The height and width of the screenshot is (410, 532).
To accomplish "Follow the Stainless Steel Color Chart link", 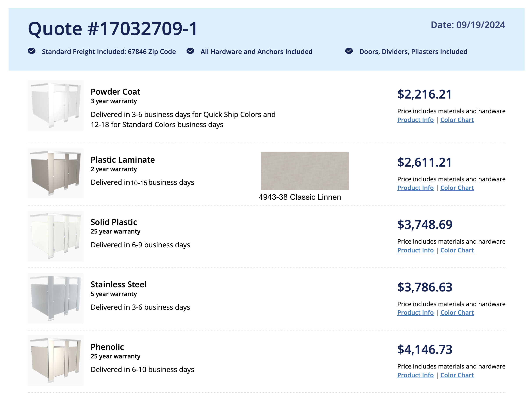I will click(x=457, y=313).
